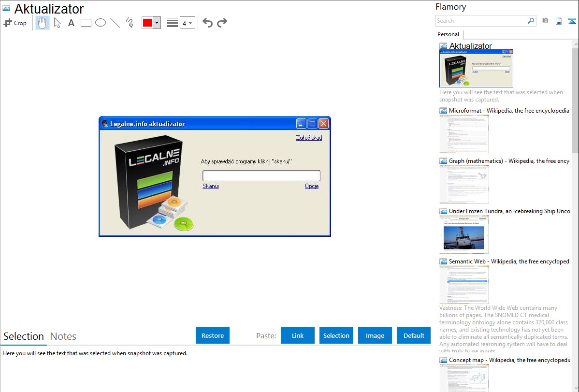579x392 pixels.
Task: Undo the last edit
Action: point(207,23)
